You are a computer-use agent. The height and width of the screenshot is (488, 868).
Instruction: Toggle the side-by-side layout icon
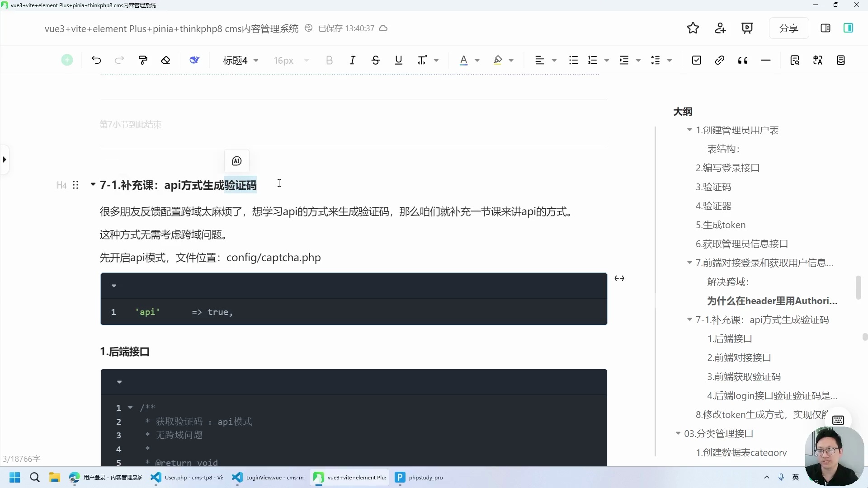tap(826, 28)
